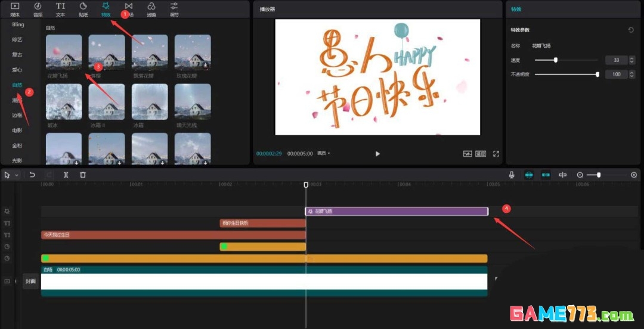This screenshot has height=329, width=644.
Task: Open the selection tool mode dropdown
Action: 17,175
